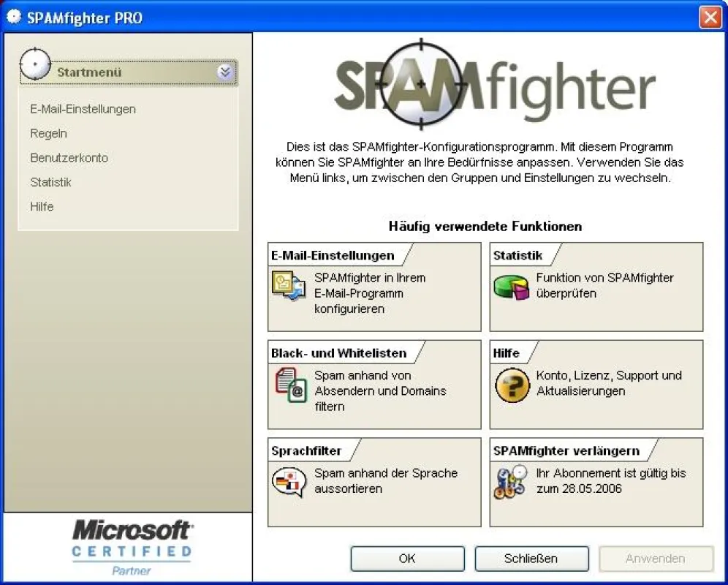Click text 'Funktion von SPAMfighter überprüfen'
The height and width of the screenshot is (585, 728).
pyautogui.click(x=605, y=285)
